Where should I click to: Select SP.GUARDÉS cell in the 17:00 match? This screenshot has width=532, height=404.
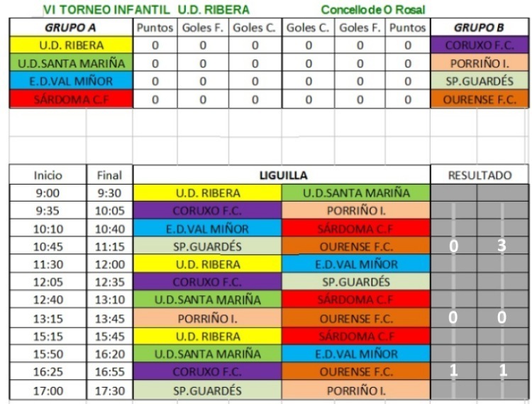(x=207, y=391)
